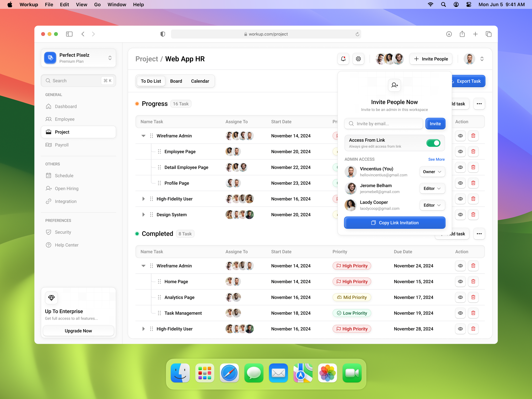Viewport: 532px width, 399px height.
Task: Open the Dashboard section in the sidebar
Action: pos(65,106)
